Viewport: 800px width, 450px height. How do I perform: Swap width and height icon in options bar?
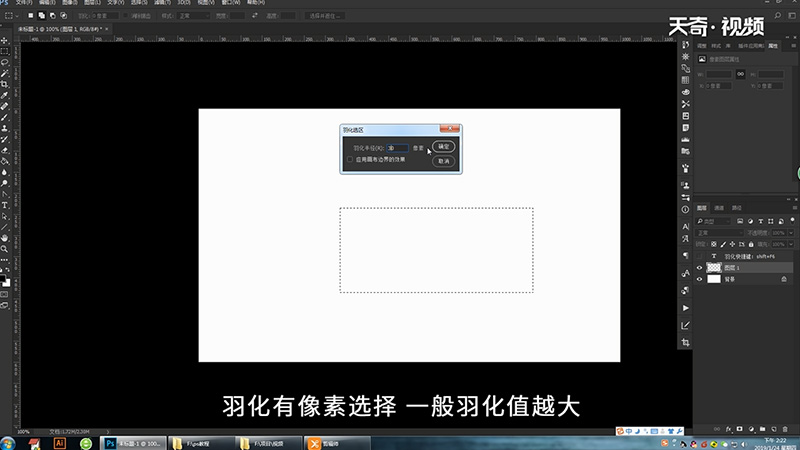pos(255,16)
